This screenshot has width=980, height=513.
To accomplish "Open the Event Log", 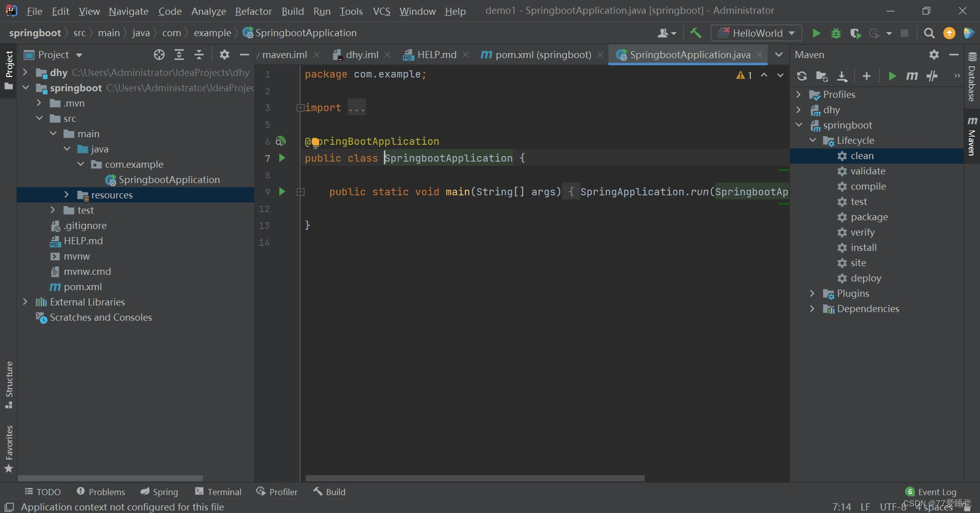I will pos(931,492).
